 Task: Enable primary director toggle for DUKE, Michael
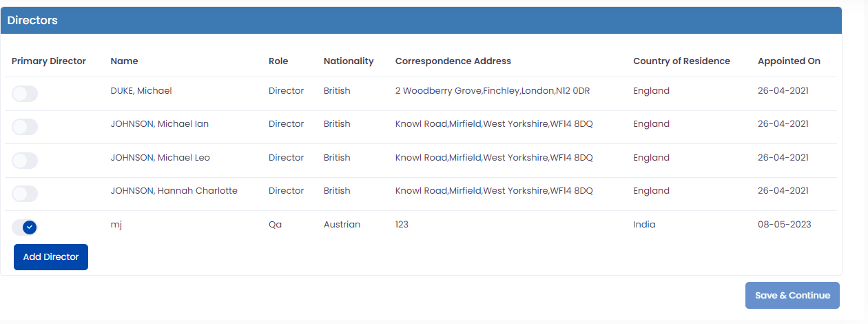tap(25, 94)
